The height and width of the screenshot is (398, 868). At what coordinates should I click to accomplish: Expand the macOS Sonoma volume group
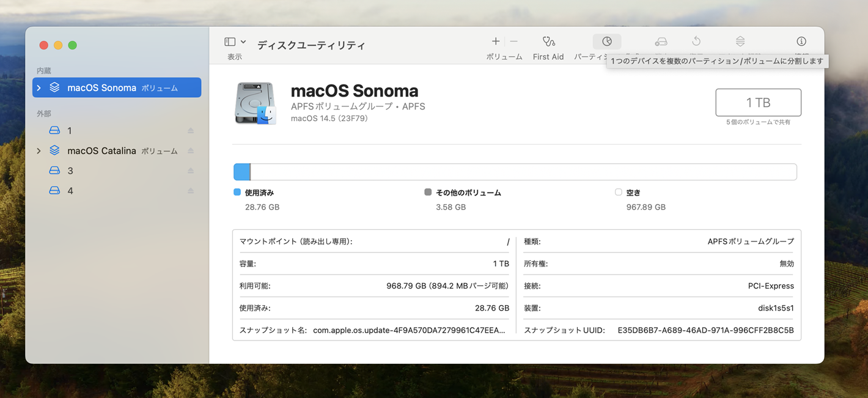coord(39,88)
